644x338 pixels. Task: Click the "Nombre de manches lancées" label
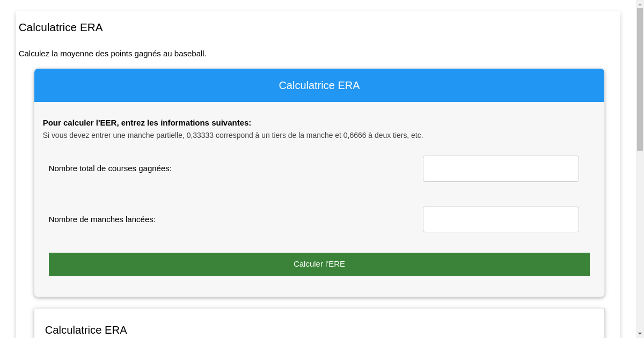click(x=102, y=219)
